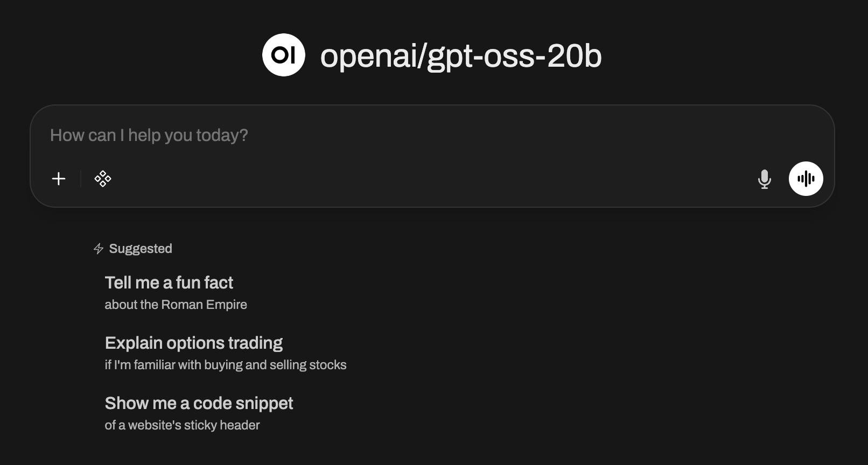Choose the "Explain options trading" suggestion
This screenshot has width=868, height=465.
pos(194,343)
